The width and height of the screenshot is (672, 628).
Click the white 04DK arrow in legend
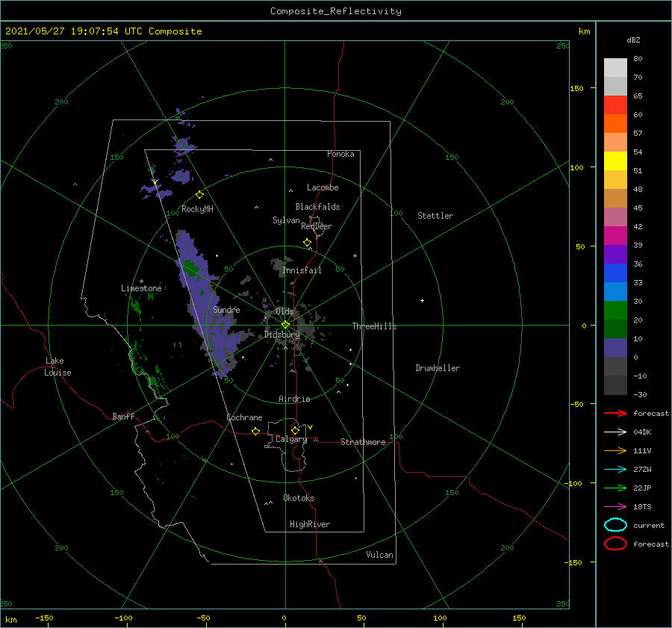[x=615, y=432]
